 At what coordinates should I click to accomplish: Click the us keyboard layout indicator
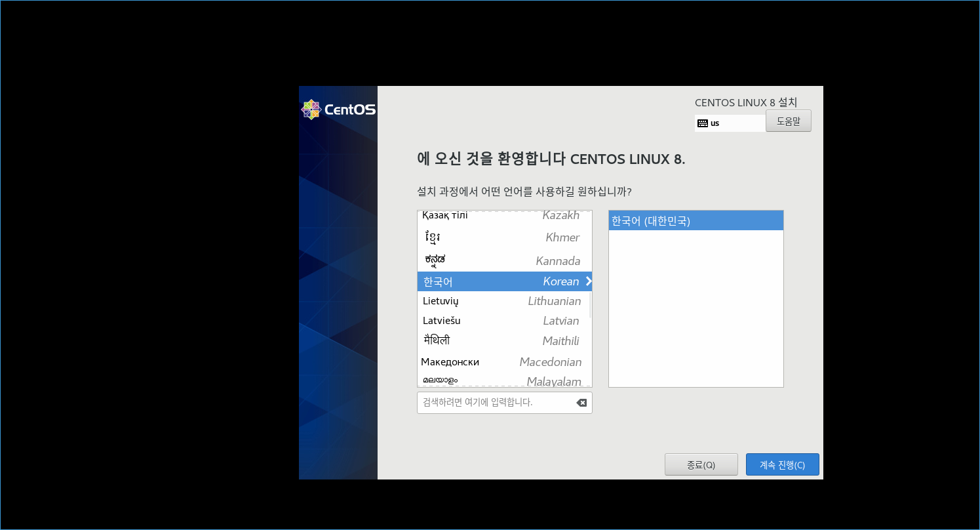point(730,123)
